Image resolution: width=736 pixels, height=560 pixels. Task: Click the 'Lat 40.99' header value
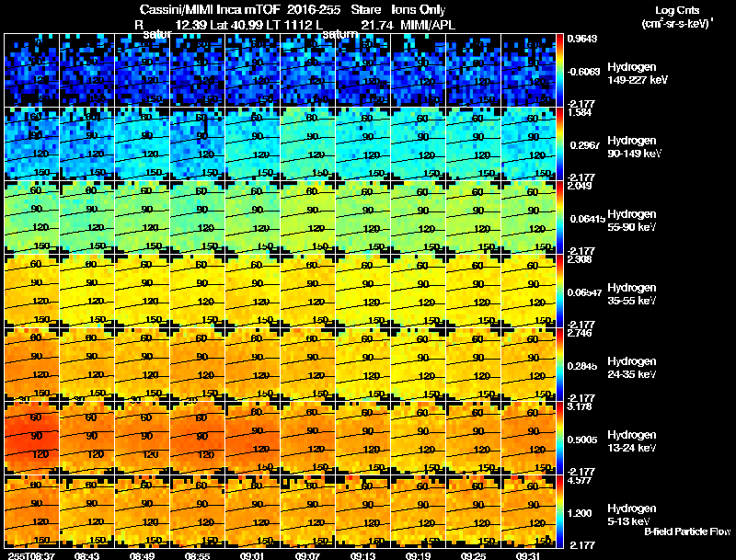236,26
